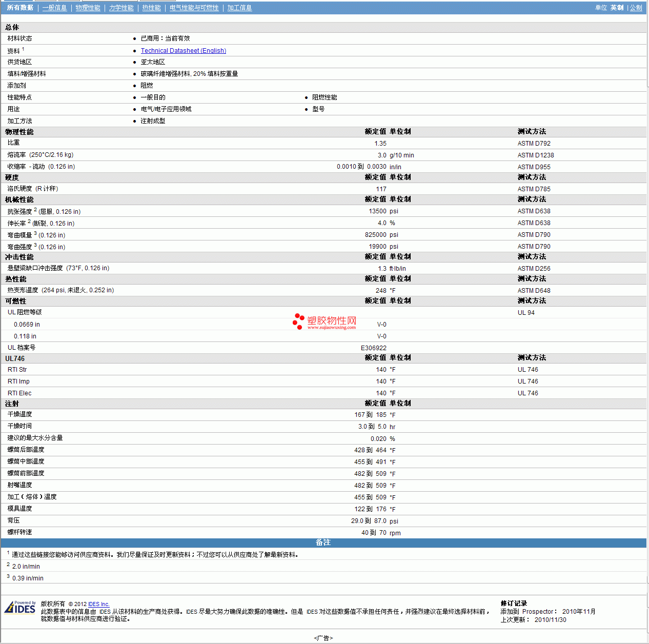Click the RTI Elec row label

19,393
